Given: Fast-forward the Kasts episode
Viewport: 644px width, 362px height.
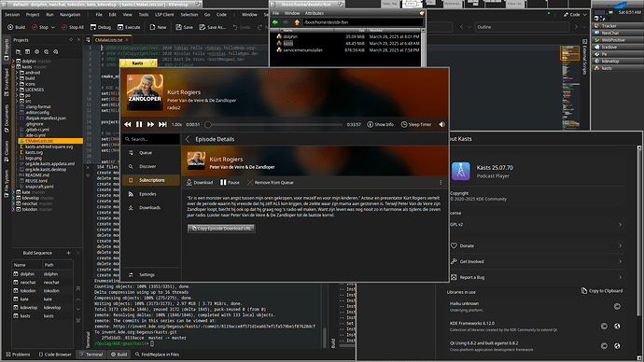Looking at the screenshot, I should click(150, 124).
